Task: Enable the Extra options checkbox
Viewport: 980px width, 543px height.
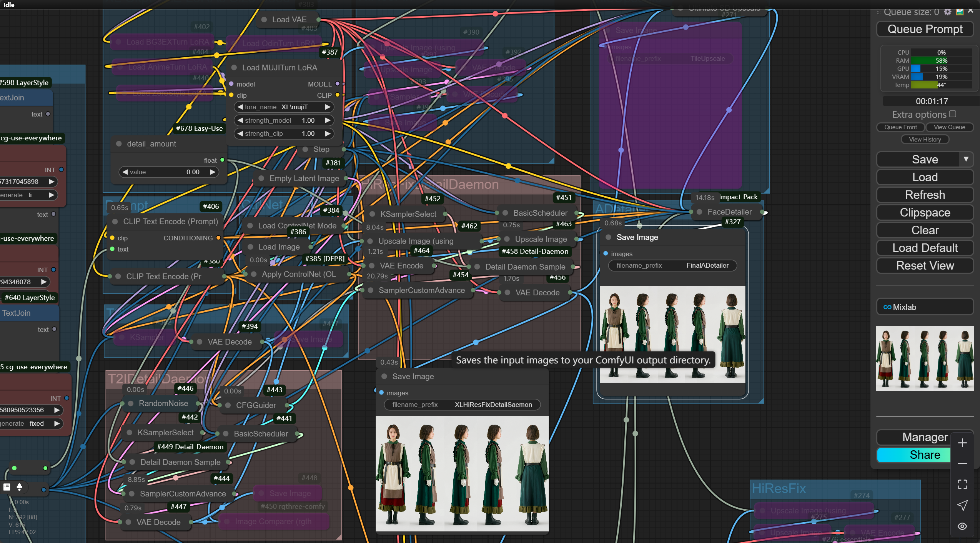Action: coord(952,114)
